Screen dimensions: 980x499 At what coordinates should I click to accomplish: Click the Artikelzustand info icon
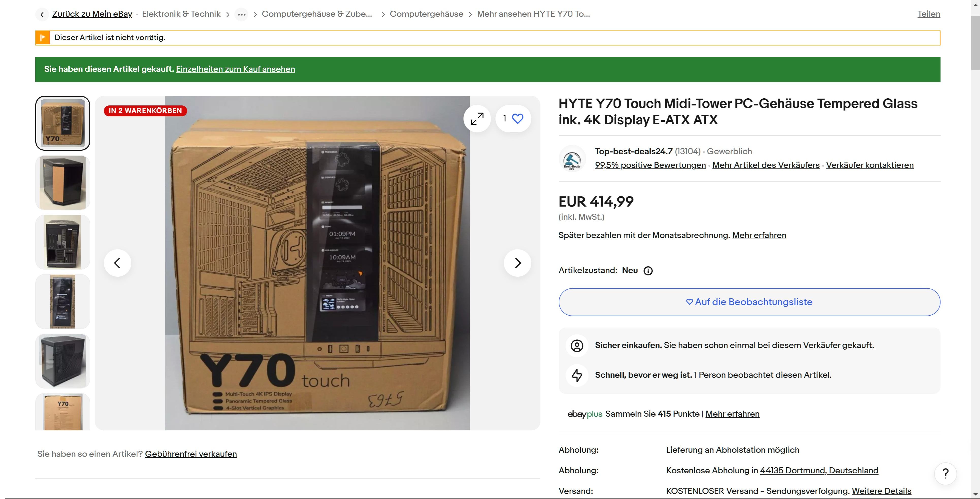(648, 271)
